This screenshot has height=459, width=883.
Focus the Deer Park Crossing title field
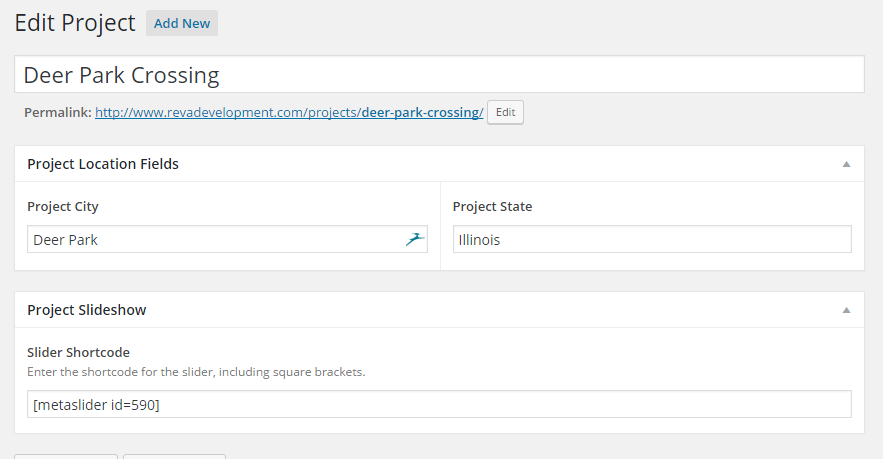coord(439,74)
